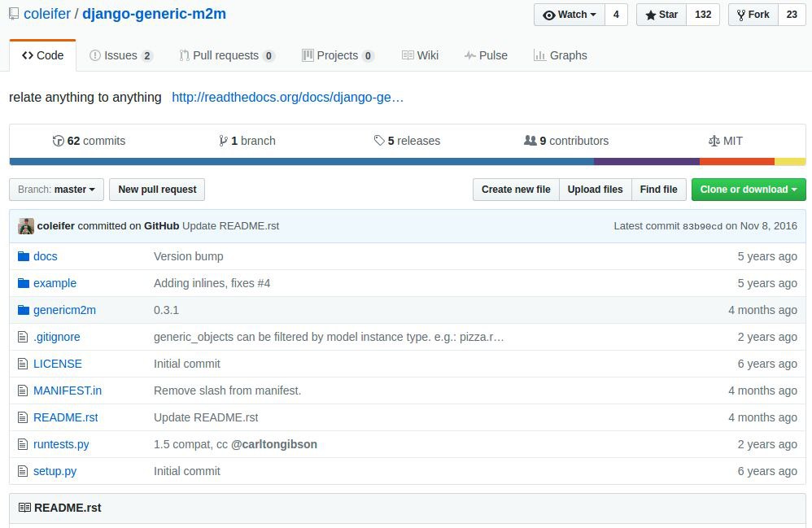Click the people icon next to 9 contributors
The width and height of the screenshot is (812, 528).
530,140
